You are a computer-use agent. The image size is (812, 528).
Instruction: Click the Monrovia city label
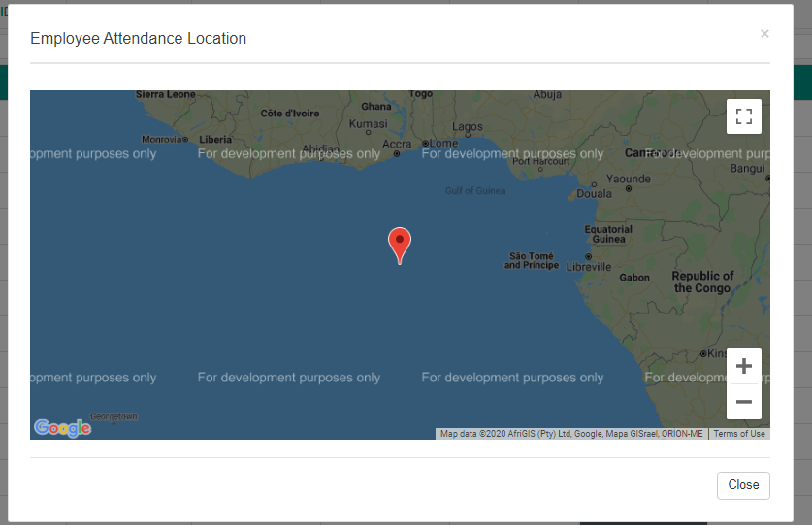(161, 139)
